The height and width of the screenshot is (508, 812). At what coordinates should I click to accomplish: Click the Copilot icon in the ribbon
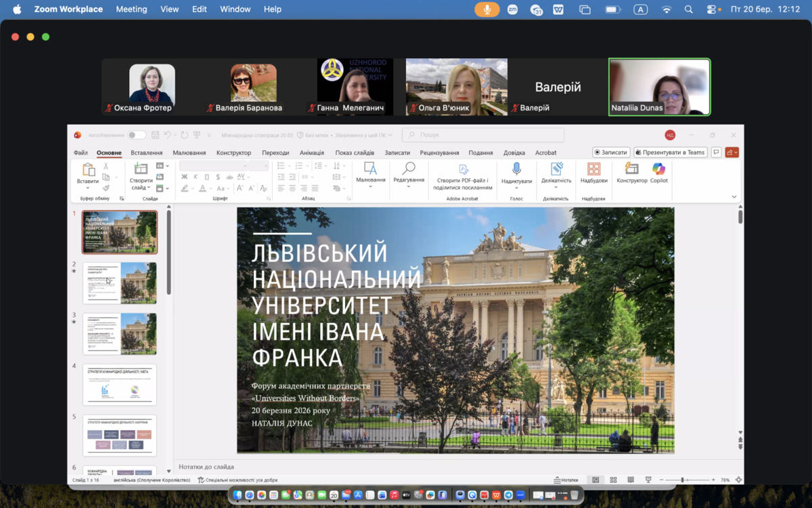(x=658, y=169)
